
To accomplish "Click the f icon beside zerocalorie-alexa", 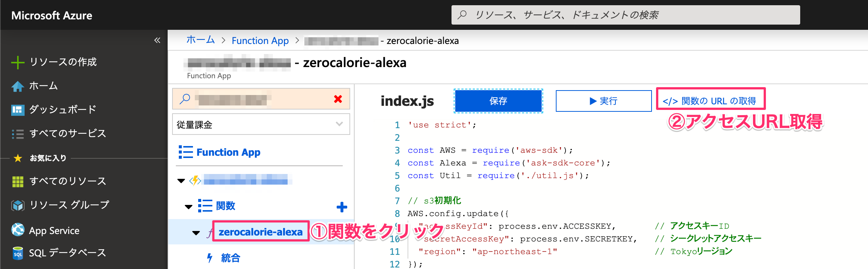I will click(x=210, y=232).
